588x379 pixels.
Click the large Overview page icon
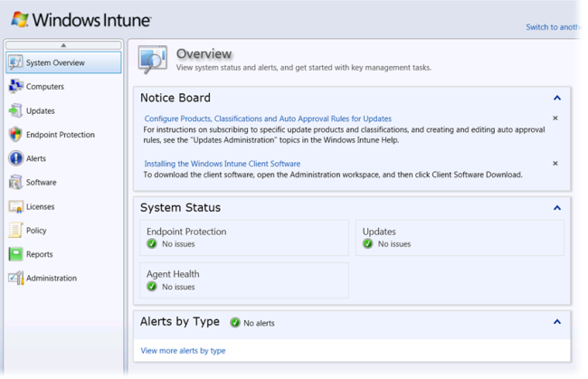pyautogui.click(x=152, y=59)
